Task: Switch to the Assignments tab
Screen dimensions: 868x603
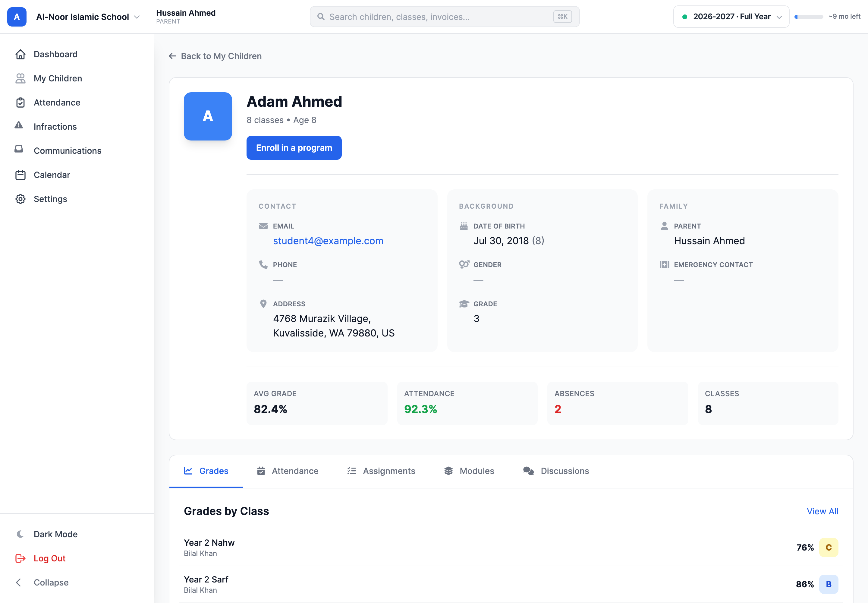Action: tap(381, 471)
